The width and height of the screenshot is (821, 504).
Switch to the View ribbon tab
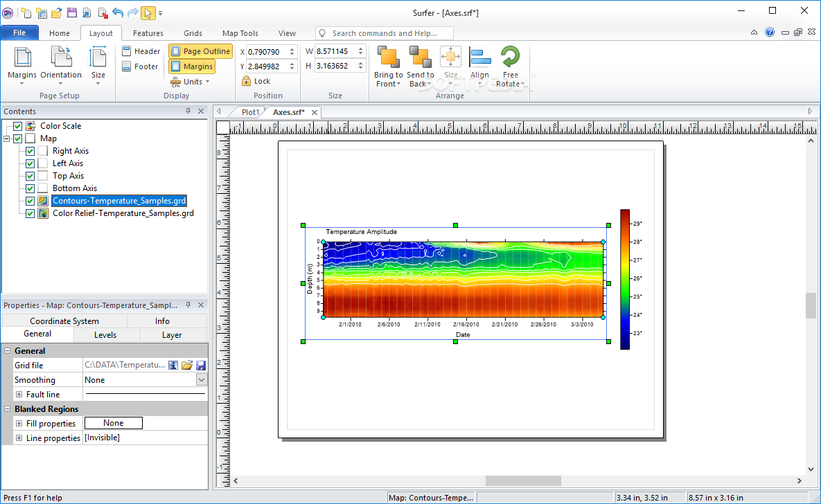[287, 33]
